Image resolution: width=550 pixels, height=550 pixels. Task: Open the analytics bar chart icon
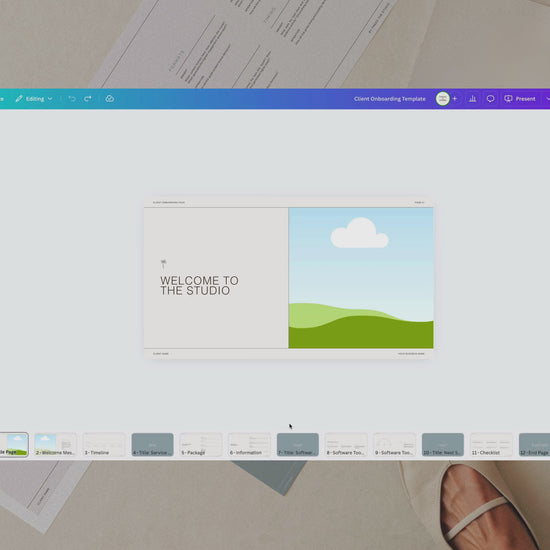pyautogui.click(x=472, y=99)
